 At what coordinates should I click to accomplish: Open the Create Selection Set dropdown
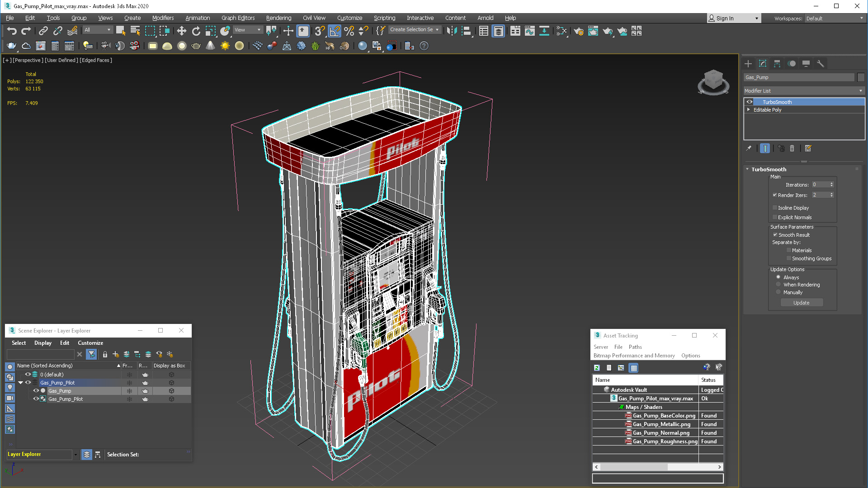tap(414, 30)
